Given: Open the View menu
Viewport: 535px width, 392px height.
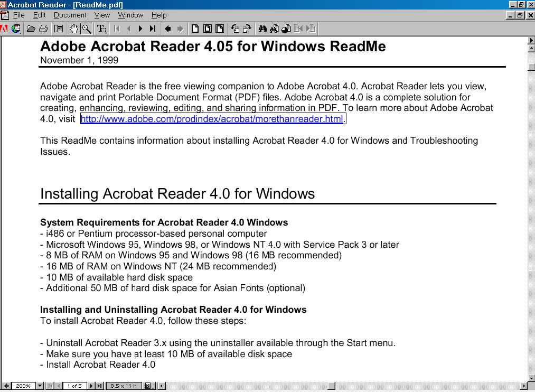Looking at the screenshot, I should [102, 15].
